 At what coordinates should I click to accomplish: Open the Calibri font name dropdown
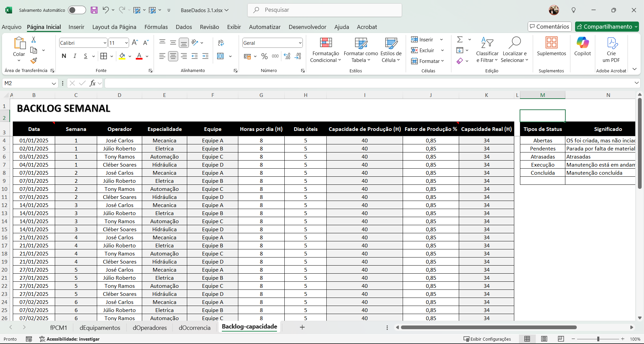coord(105,43)
